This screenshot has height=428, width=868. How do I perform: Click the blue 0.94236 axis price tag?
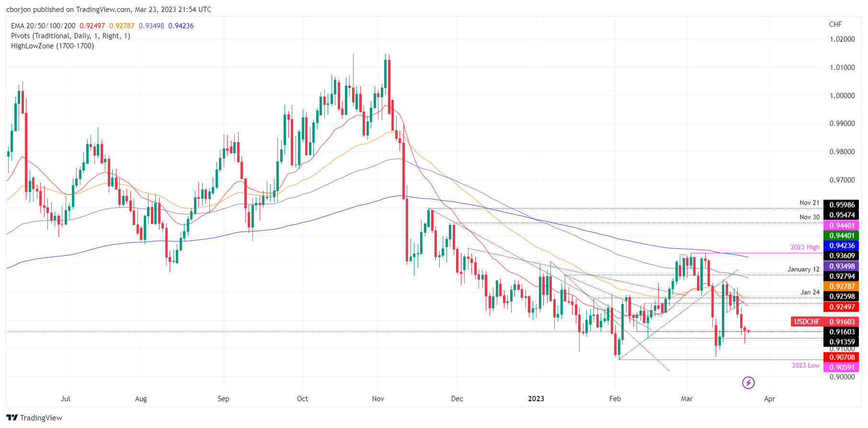(842, 246)
